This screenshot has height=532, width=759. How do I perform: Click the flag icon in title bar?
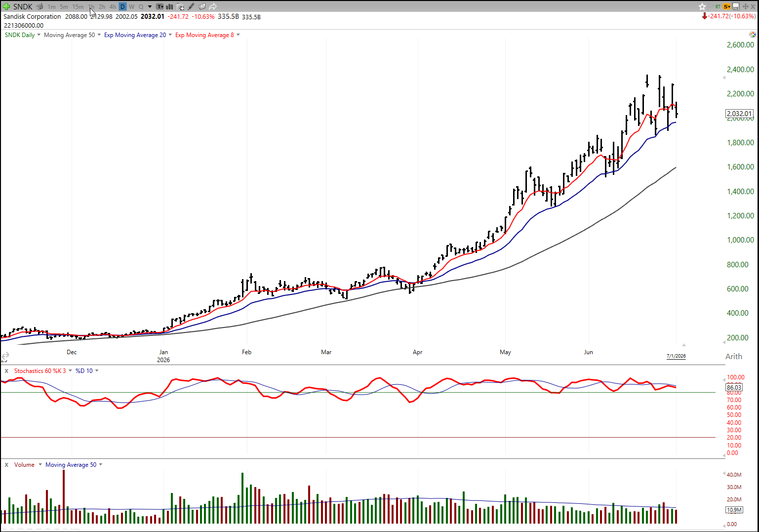pos(710,6)
